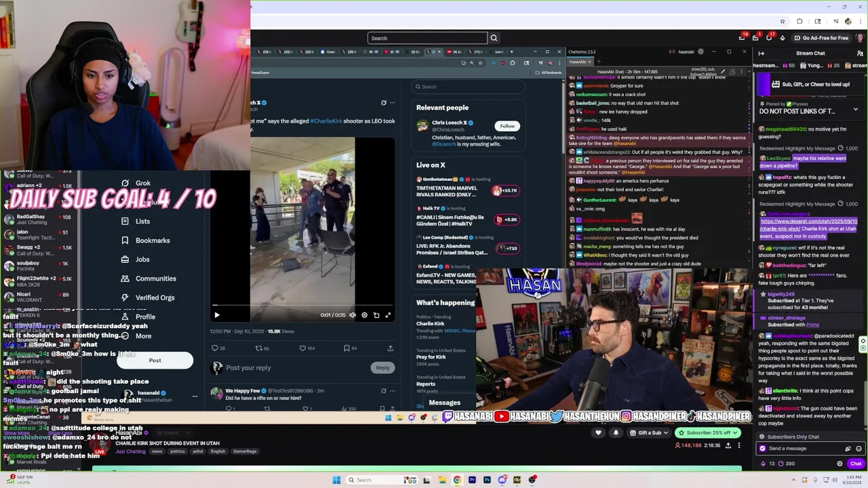Image resolution: width=868 pixels, height=488 pixels.
Task: Open Chatterino split more options
Action: pos(741,71)
